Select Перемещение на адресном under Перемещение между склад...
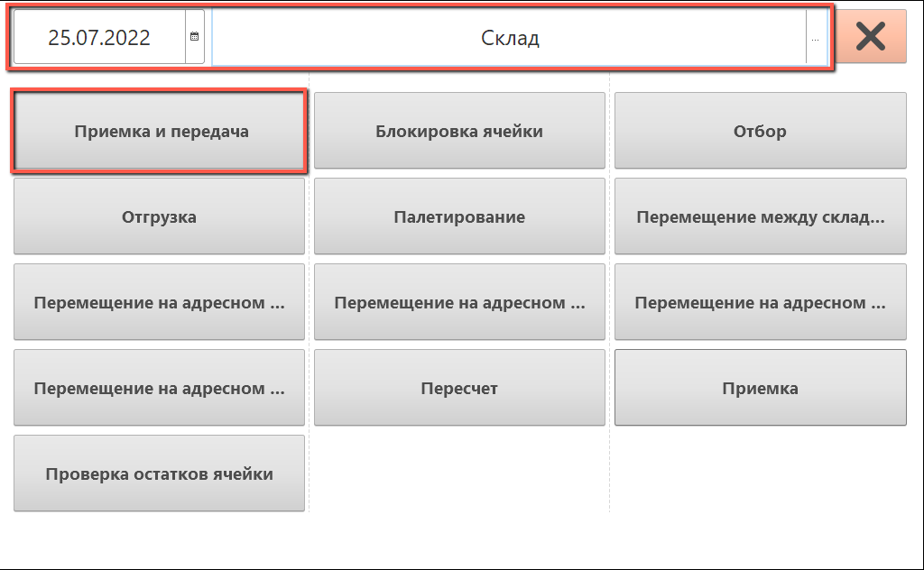The width and height of the screenshot is (924, 570). tap(760, 303)
